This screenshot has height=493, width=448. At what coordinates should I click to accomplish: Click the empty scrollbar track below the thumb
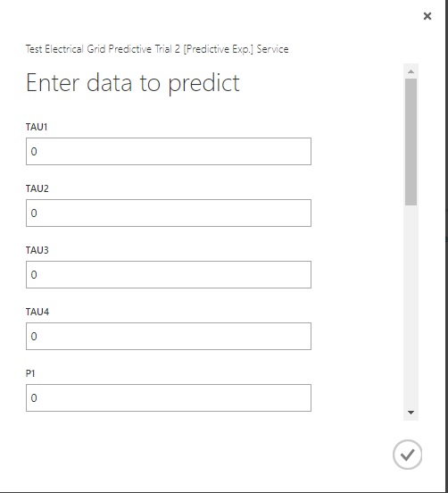[x=411, y=305]
